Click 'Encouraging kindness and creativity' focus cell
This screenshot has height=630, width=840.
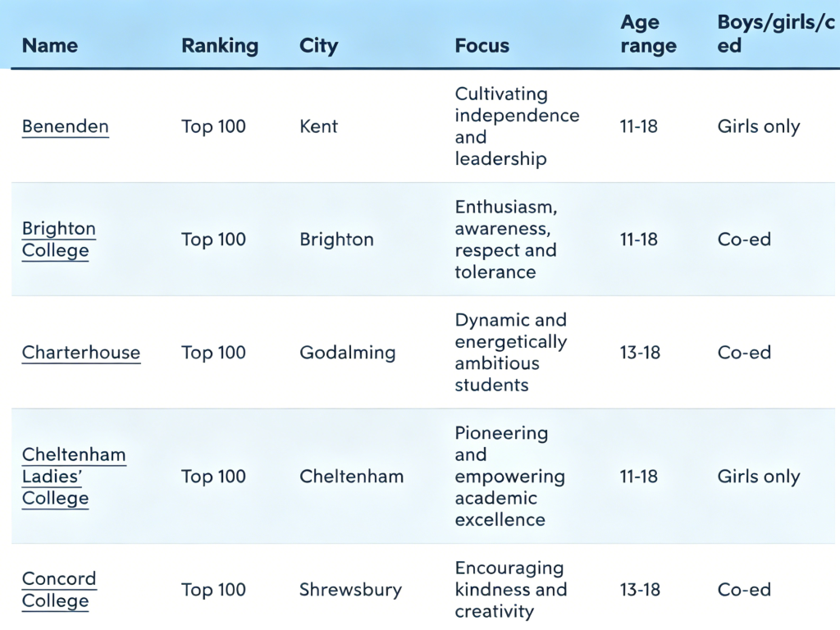click(510, 590)
